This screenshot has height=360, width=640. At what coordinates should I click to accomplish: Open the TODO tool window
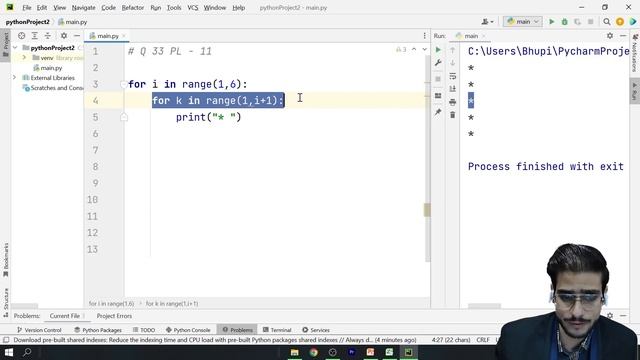[144, 330]
